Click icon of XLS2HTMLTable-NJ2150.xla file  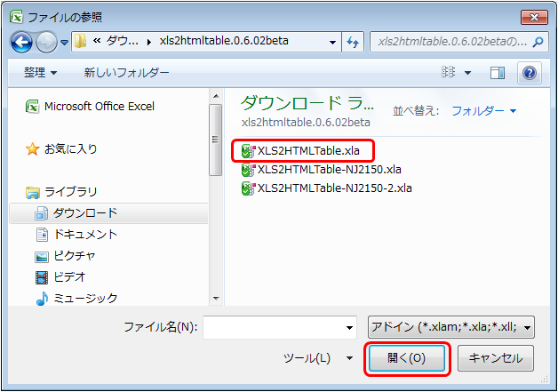[249, 170]
